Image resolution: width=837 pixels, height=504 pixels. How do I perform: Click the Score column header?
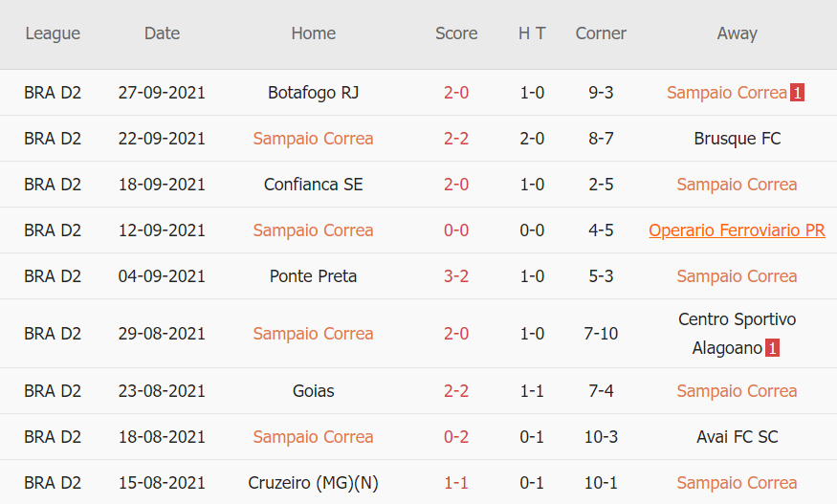tap(456, 33)
